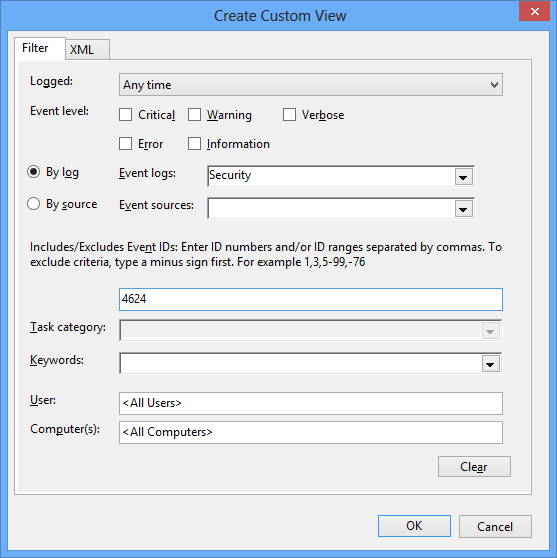Select the By log radio button
557x558 pixels.
pyautogui.click(x=33, y=172)
